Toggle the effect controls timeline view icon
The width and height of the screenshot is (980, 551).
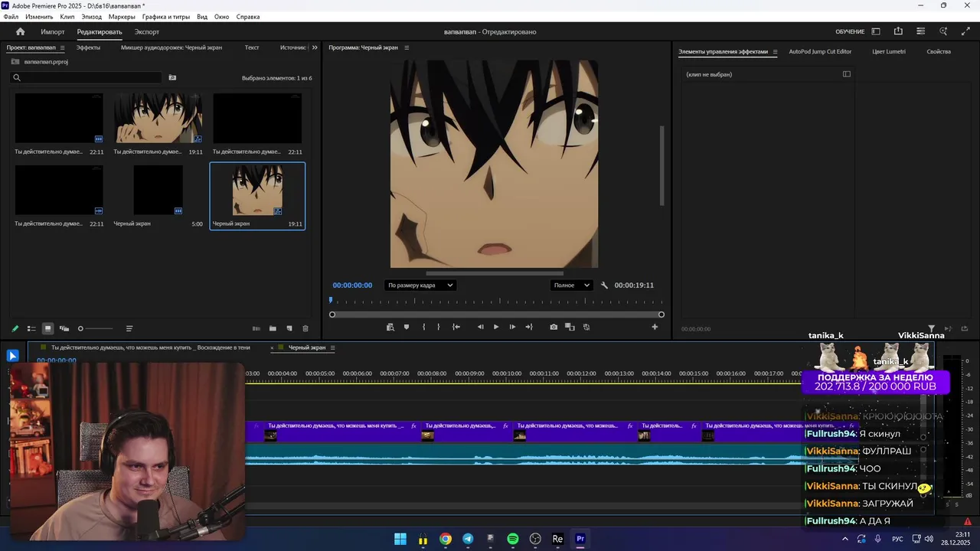[847, 74]
